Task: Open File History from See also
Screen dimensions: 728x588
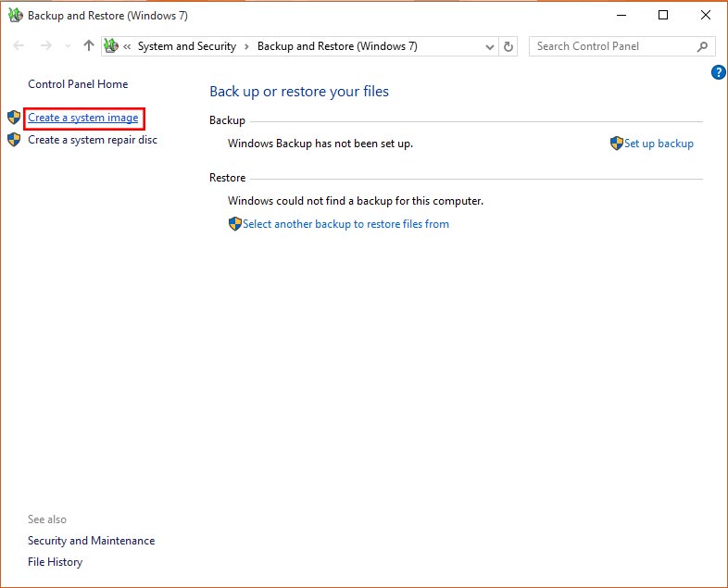Action: pyautogui.click(x=55, y=562)
